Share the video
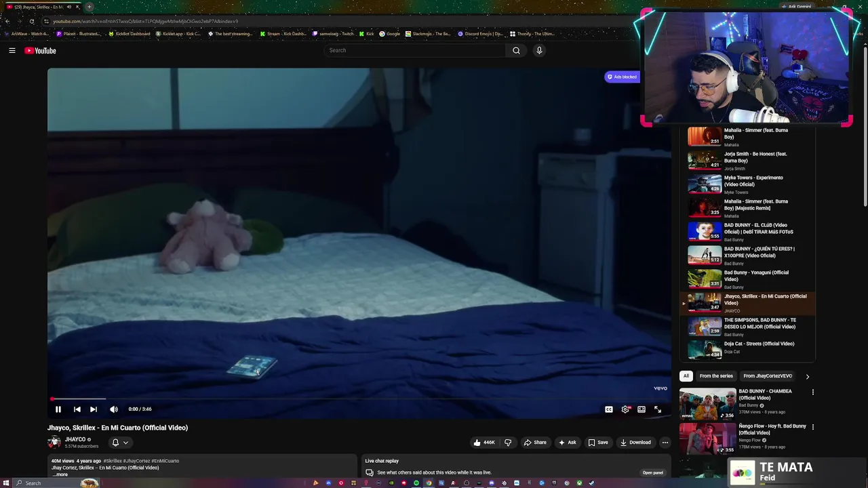Viewport: 868px width, 488px height. 535,443
